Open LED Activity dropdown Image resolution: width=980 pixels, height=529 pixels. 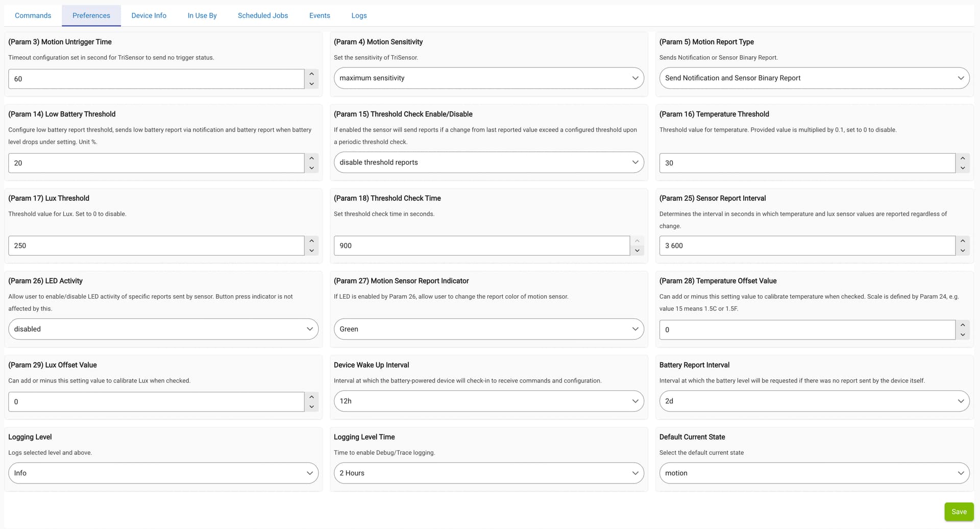click(x=163, y=329)
